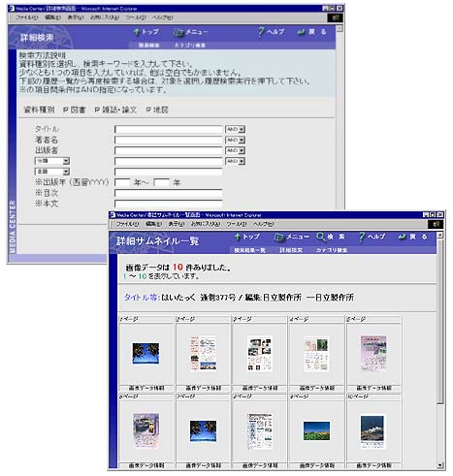Toggle the 地図 checkbox
Viewport: 453px width, 476px height.
(148, 111)
